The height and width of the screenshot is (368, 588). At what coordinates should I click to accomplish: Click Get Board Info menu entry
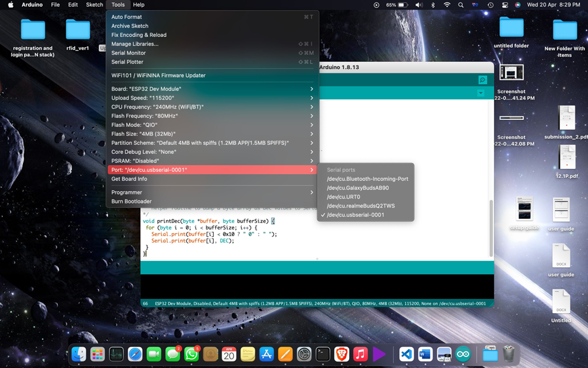click(212, 179)
